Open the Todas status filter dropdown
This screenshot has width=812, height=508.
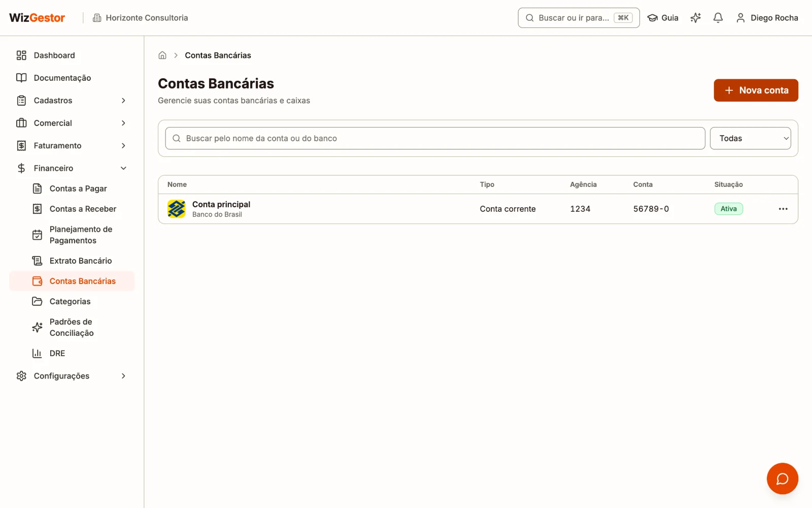tap(750, 138)
